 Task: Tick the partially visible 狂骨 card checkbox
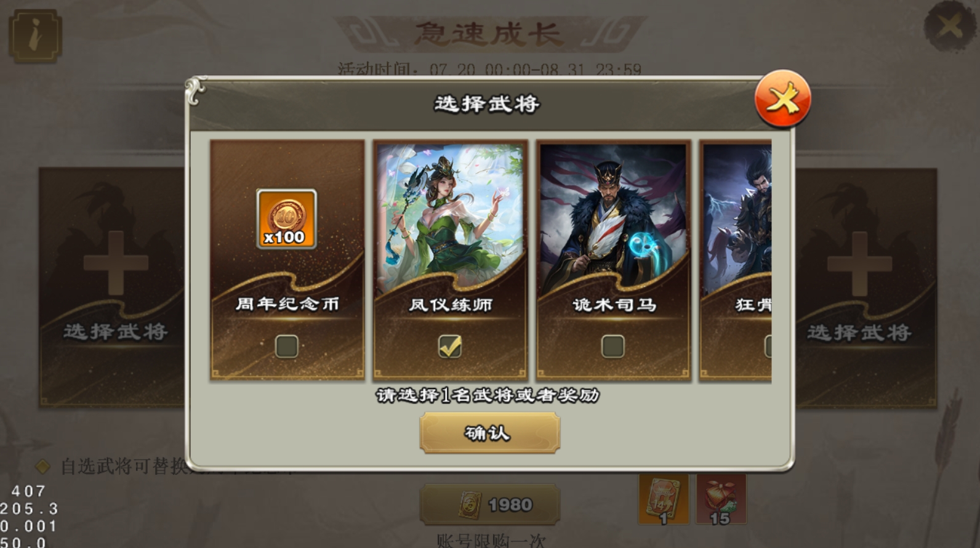[x=768, y=347]
